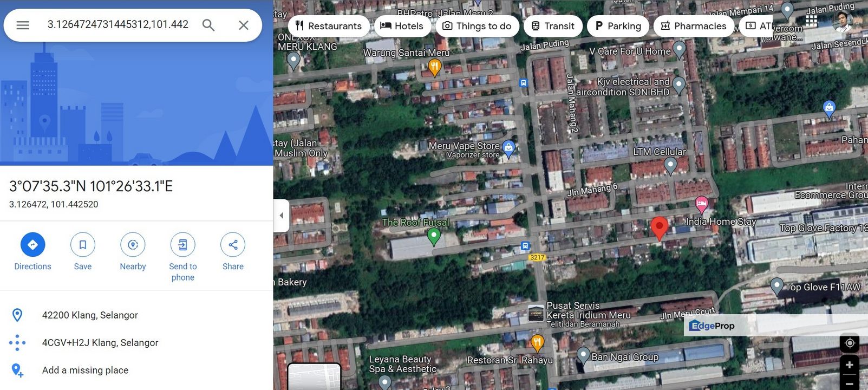Open the Google apps grid icon
Viewport: 868px width, 390px height.
click(811, 21)
